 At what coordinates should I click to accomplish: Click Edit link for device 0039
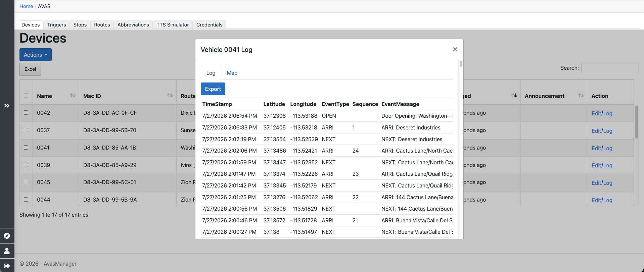pos(596,165)
